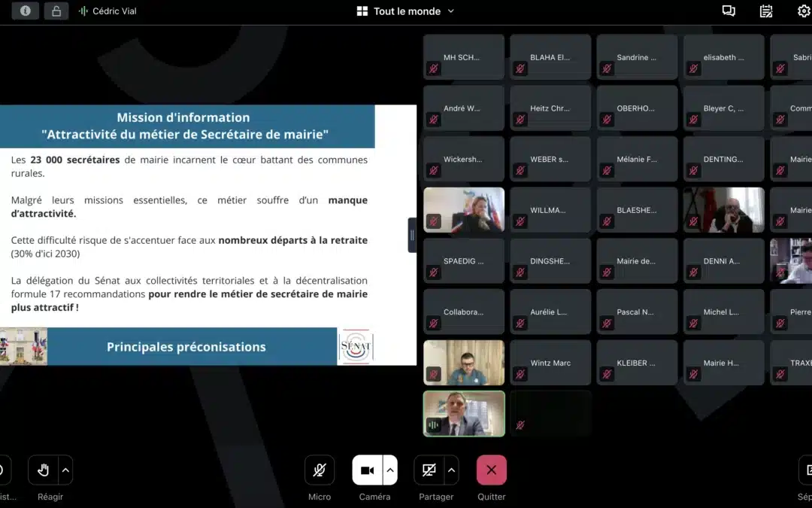812x508 pixels.
Task: Select the BLAESHE... participant tile
Action: click(x=637, y=210)
